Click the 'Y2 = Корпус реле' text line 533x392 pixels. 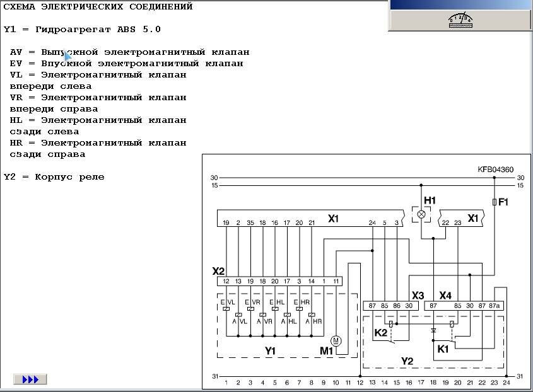click(x=54, y=176)
